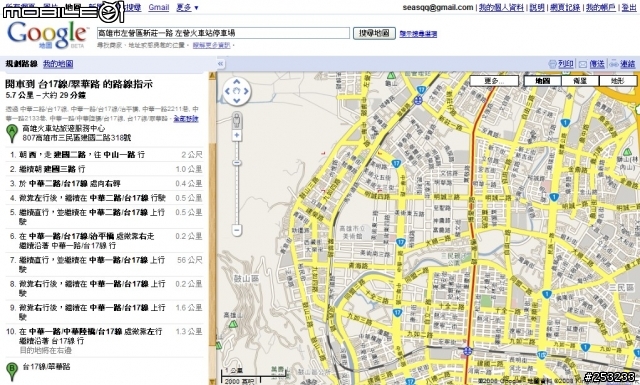This screenshot has height=385, width=640.
Task: Select the 規劃路線 tab
Action: click(x=21, y=64)
